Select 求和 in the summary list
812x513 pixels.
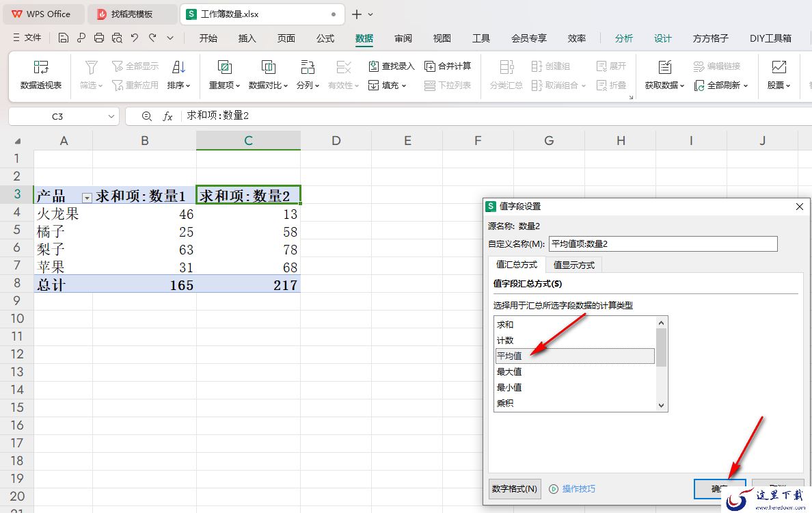(x=575, y=324)
